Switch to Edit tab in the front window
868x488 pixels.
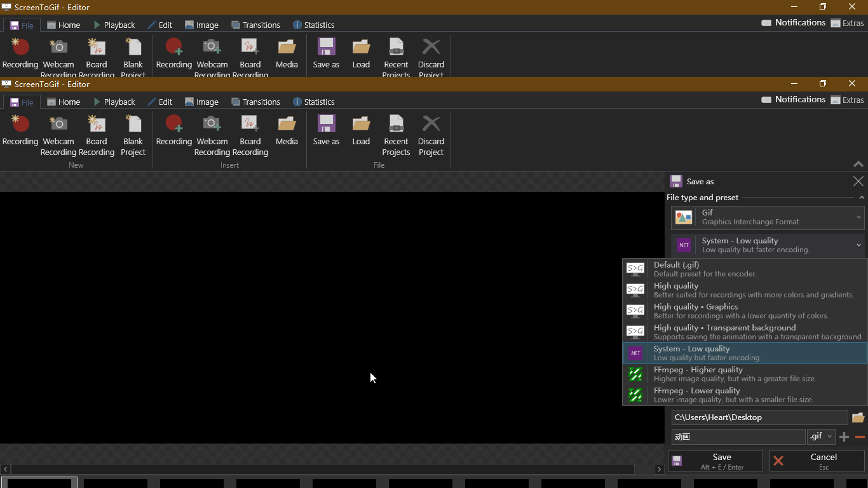[160, 102]
